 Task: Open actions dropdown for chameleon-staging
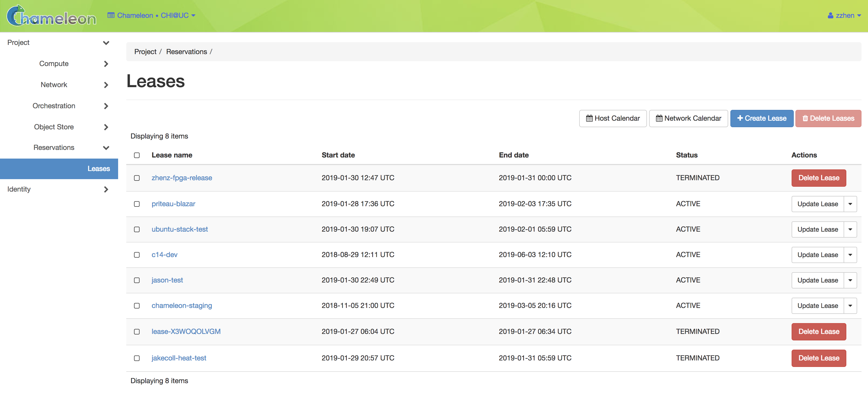pos(850,306)
